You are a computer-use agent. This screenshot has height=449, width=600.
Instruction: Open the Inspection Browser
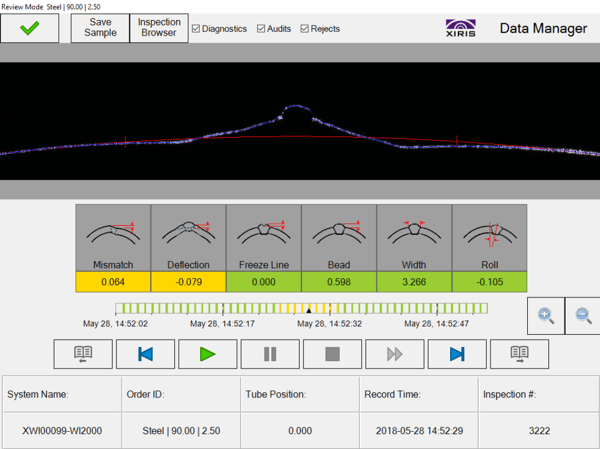(x=159, y=28)
